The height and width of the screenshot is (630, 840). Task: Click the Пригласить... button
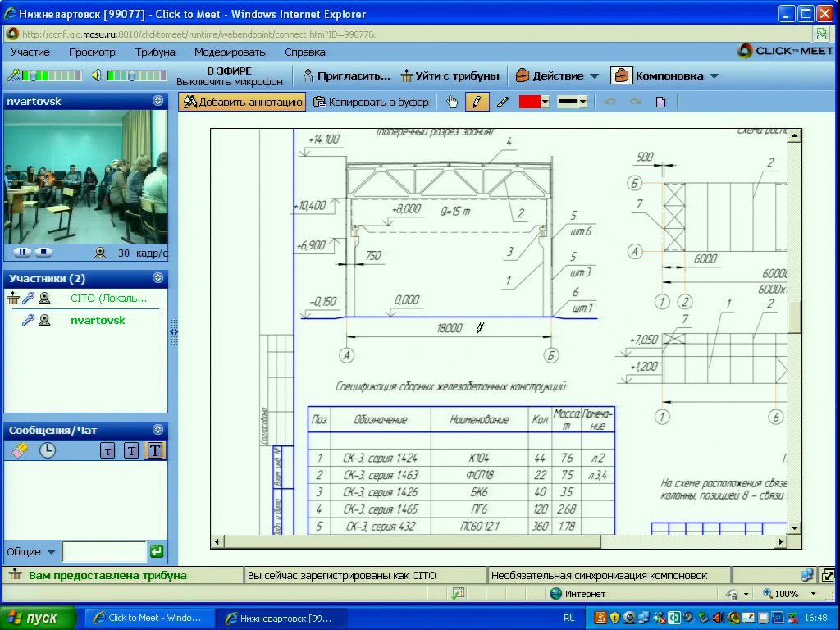[x=347, y=76]
